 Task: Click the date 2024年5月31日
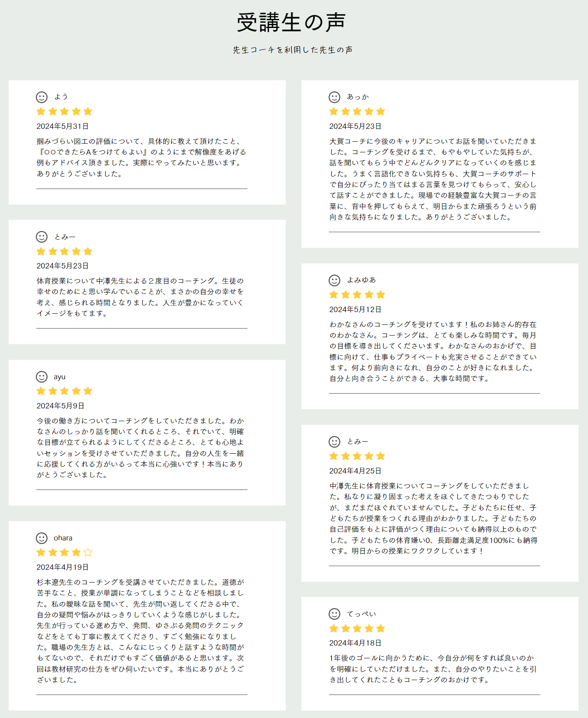63,126
